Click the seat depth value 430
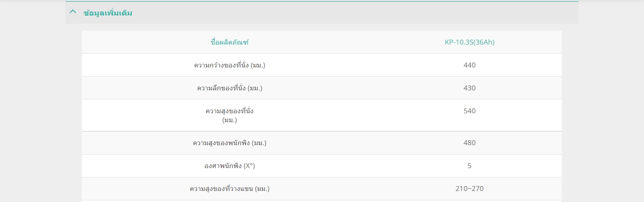 coord(469,88)
